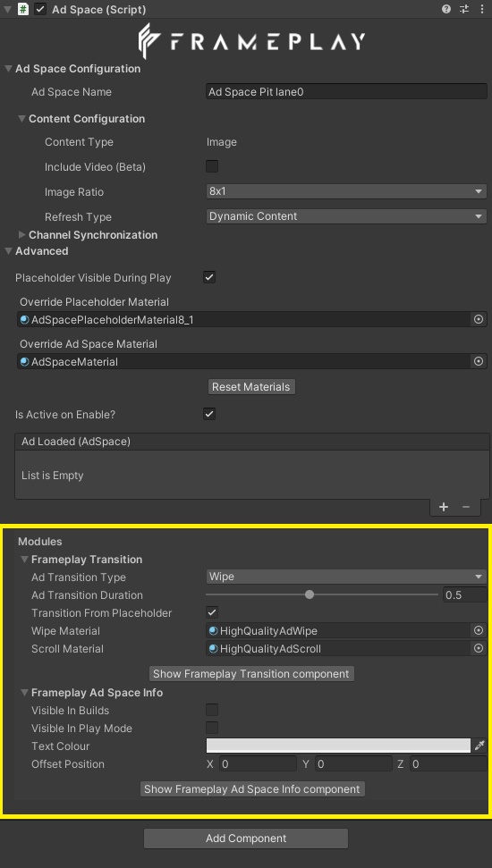Click the Ad Transition Duration value field
The image size is (492, 868).
coord(465,595)
